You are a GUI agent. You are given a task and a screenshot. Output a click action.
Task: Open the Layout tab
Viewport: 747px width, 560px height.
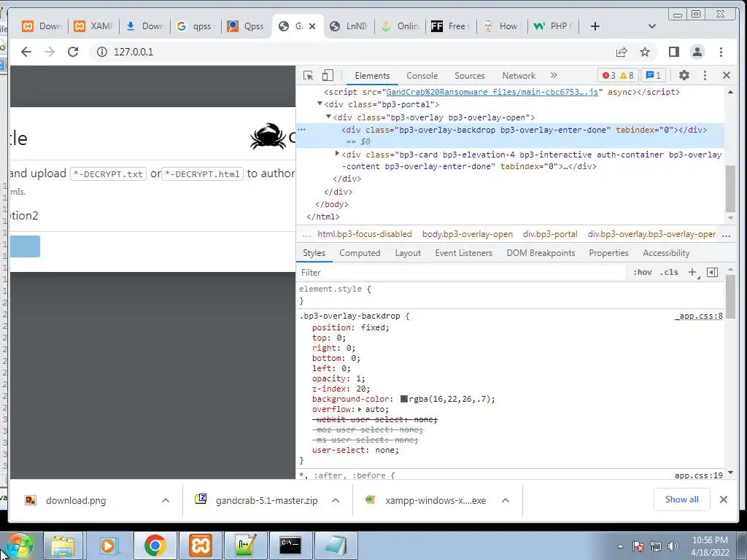point(408,253)
